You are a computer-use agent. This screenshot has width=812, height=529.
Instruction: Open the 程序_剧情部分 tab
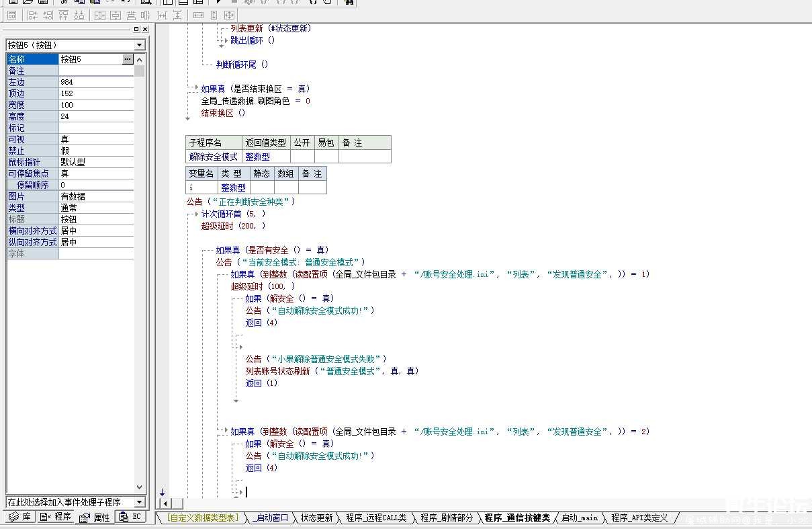(447, 518)
